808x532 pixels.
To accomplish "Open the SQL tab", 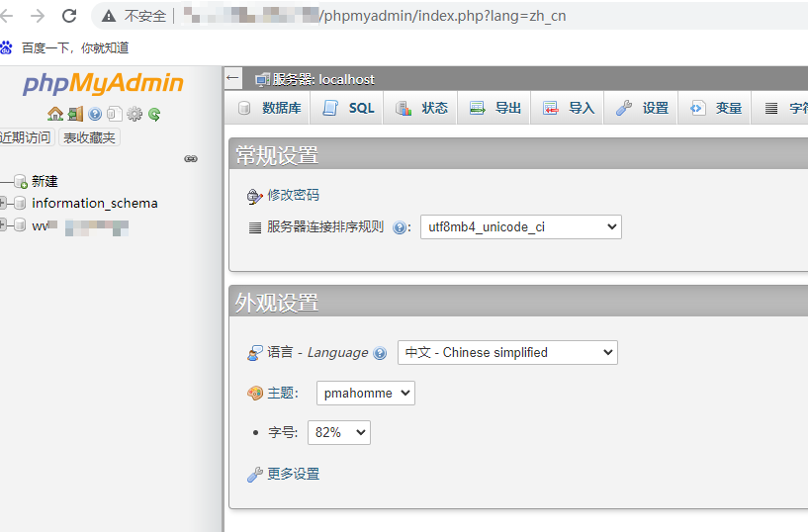I will [347, 108].
